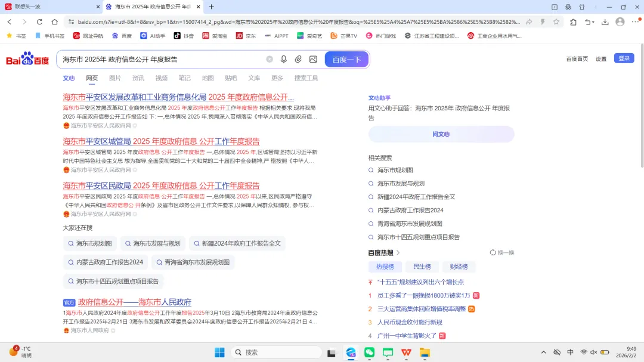Select the 海东市十四五规划重点项目报告 chip
Image resolution: width=644 pixels, height=362 pixels.
click(x=113, y=281)
